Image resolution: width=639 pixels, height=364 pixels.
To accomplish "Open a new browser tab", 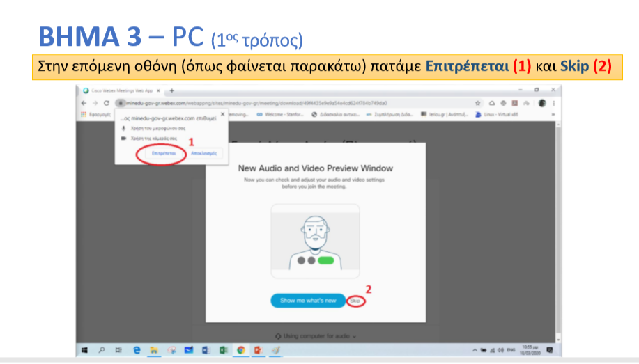I will [x=172, y=90].
